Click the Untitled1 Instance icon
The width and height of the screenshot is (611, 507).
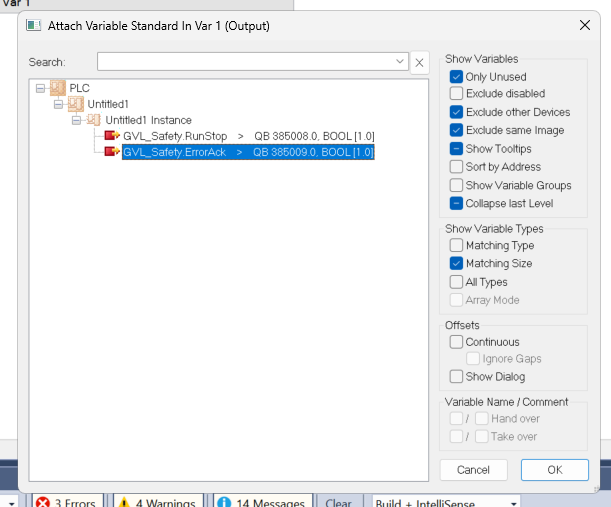(94, 120)
